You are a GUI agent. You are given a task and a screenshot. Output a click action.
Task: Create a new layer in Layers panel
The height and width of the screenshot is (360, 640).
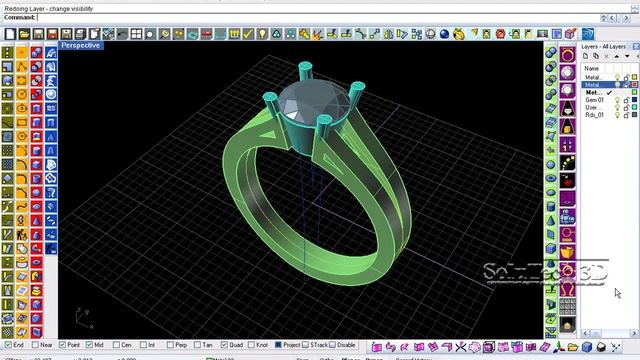point(585,56)
